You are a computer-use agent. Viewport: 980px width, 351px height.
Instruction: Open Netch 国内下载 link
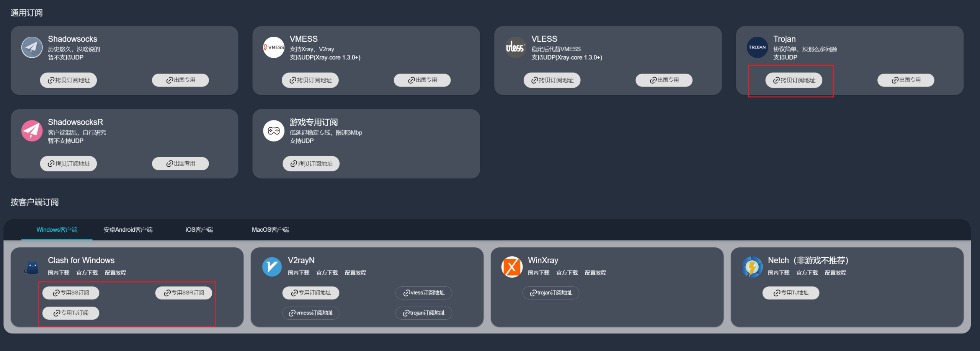[779, 273]
